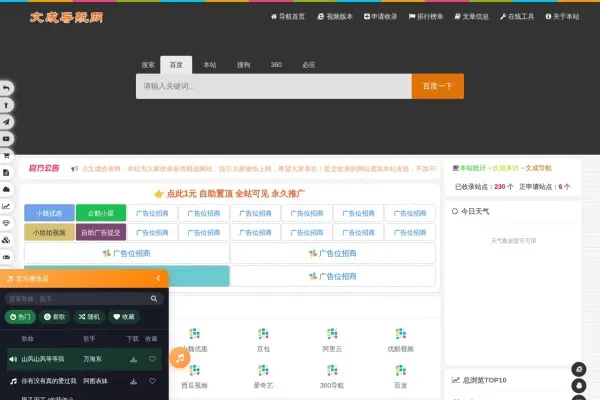Click the diamond icon in left sidebar
Viewport: 600px width, 400px height.
pyautogui.click(x=6, y=223)
